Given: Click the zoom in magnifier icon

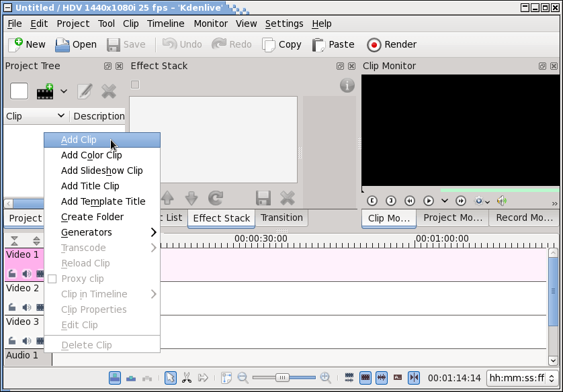Looking at the screenshot, I should (x=326, y=378).
